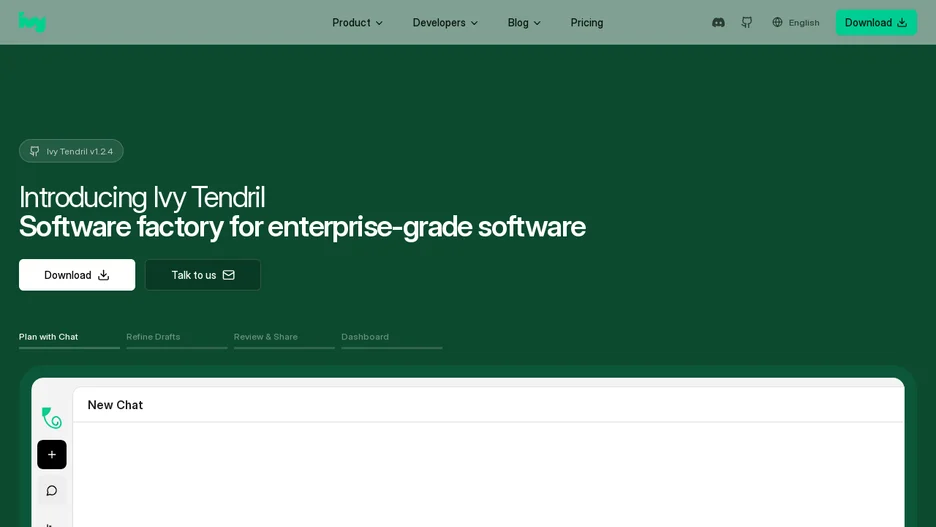Click the globe language icon
This screenshot has height=527, width=936.
click(x=777, y=23)
